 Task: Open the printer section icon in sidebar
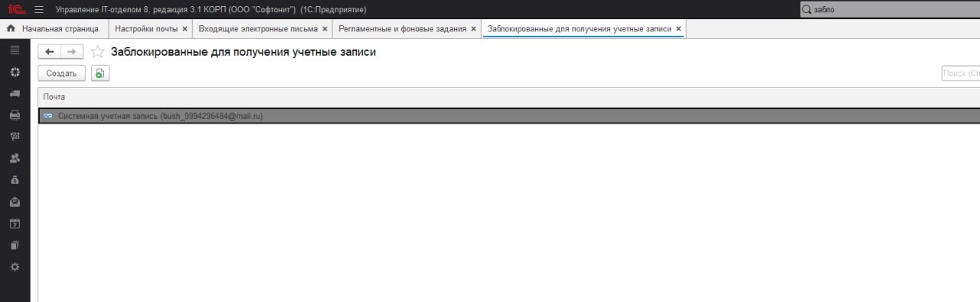[15, 115]
